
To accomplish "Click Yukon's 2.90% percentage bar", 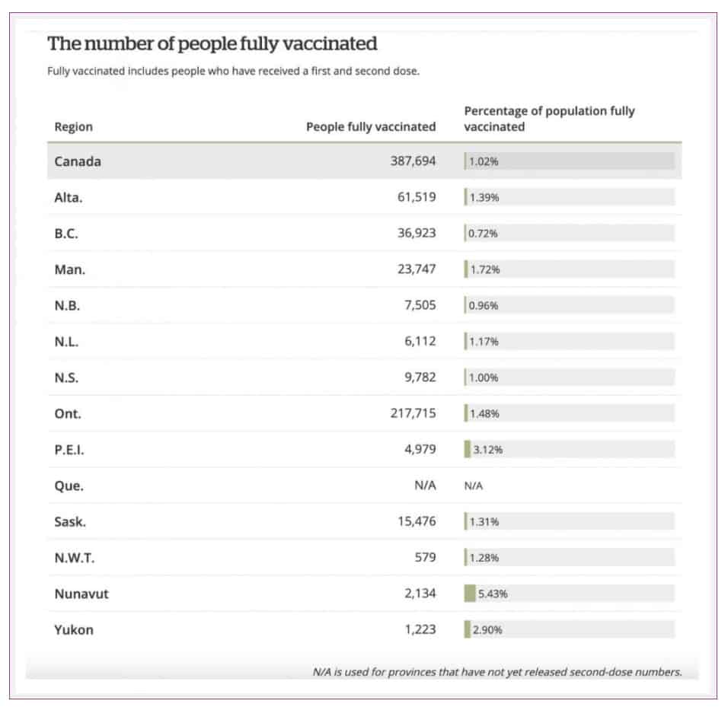I will tap(569, 629).
